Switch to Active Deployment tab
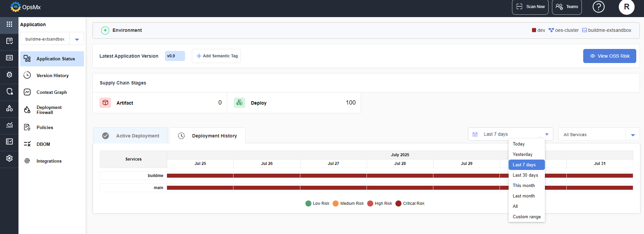 point(131,136)
